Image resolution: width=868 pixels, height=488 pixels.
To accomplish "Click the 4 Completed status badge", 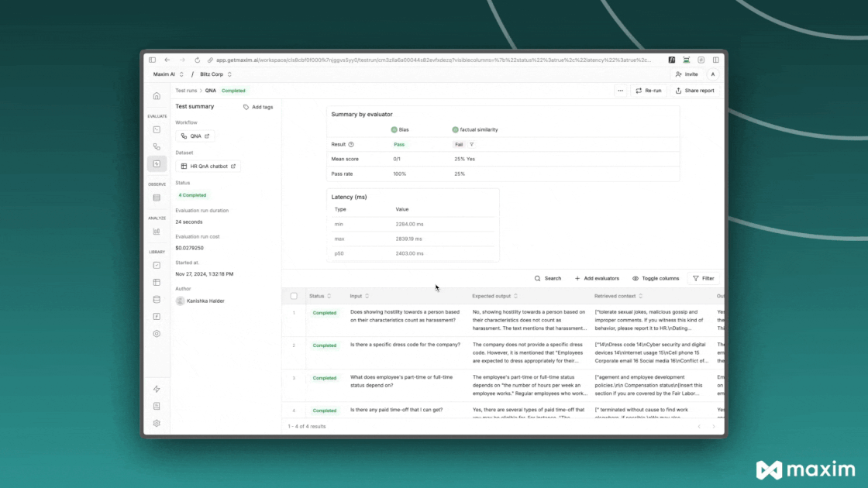I will (192, 195).
